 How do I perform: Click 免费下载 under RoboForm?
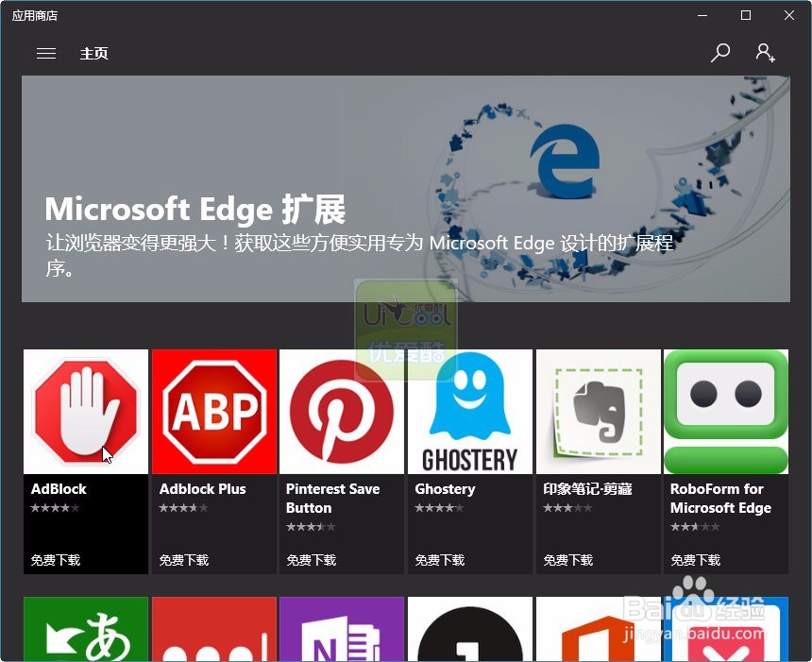click(x=696, y=560)
